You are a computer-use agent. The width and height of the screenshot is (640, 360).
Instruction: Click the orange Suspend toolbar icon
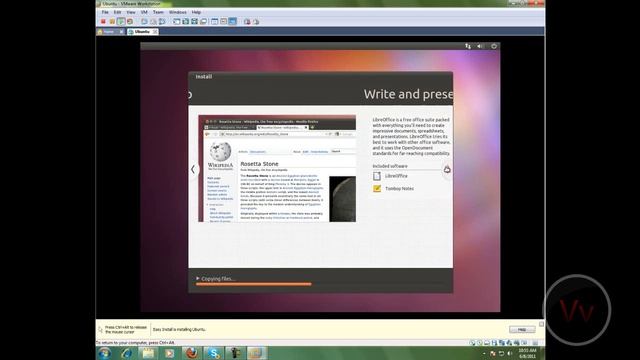(112, 22)
